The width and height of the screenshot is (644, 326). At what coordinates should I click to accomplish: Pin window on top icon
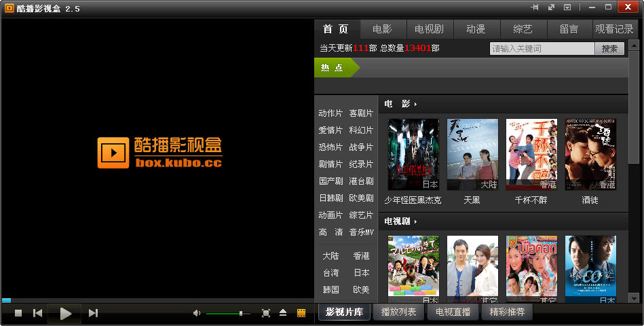(x=534, y=7)
